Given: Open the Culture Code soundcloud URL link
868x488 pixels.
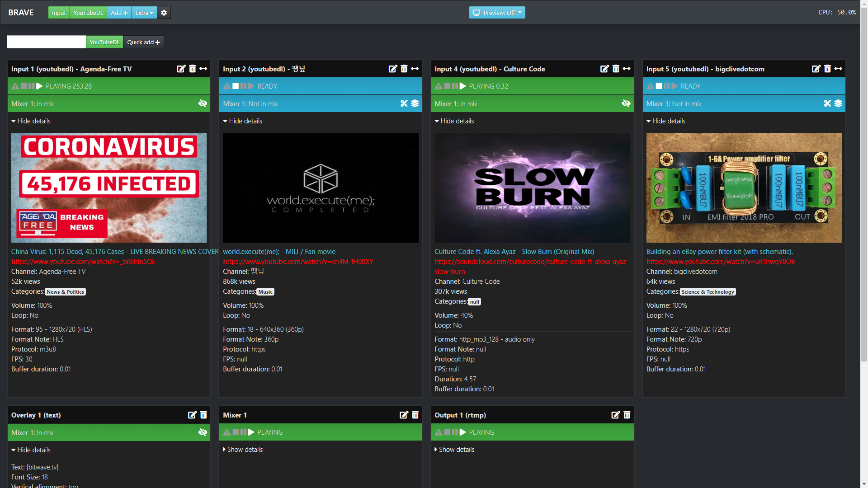Looking at the screenshot, I should click(531, 262).
